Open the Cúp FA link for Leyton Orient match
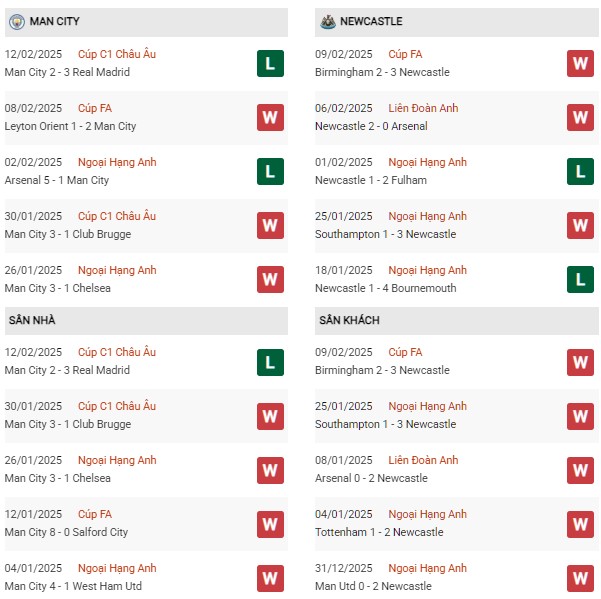Viewport: 601px width, 599px height. pos(95,108)
